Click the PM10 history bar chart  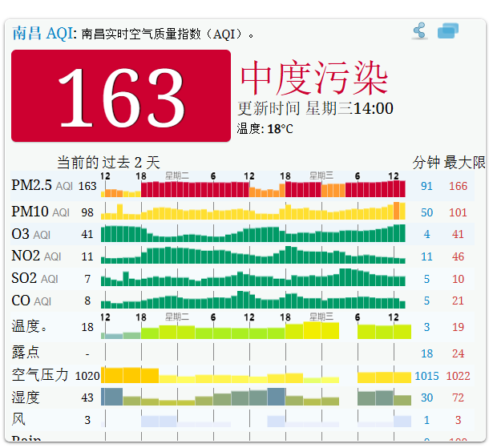coord(253,211)
